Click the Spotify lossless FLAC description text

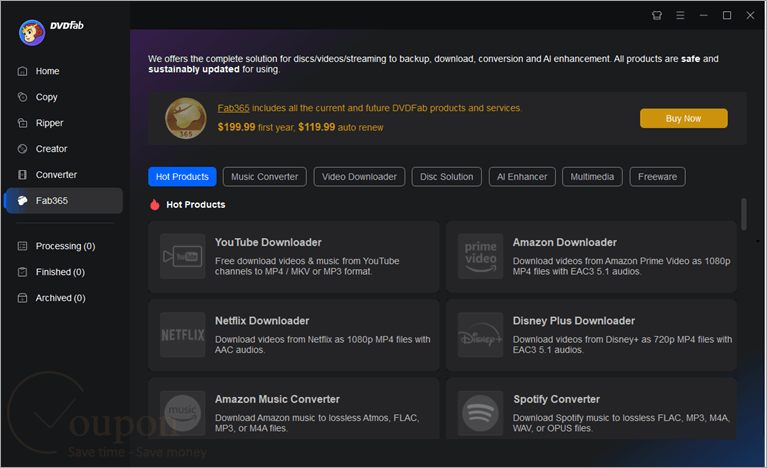pyautogui.click(x=621, y=423)
